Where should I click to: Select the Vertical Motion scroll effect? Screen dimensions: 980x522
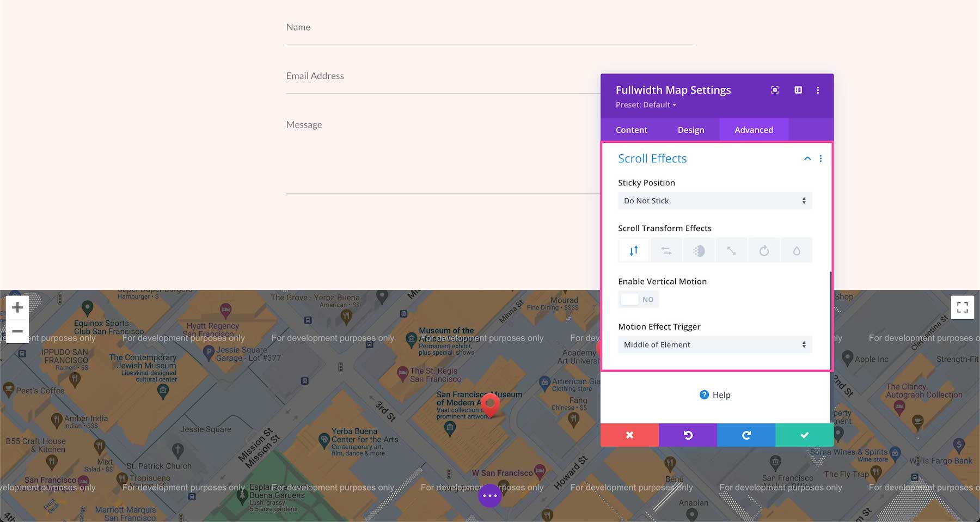tap(633, 250)
